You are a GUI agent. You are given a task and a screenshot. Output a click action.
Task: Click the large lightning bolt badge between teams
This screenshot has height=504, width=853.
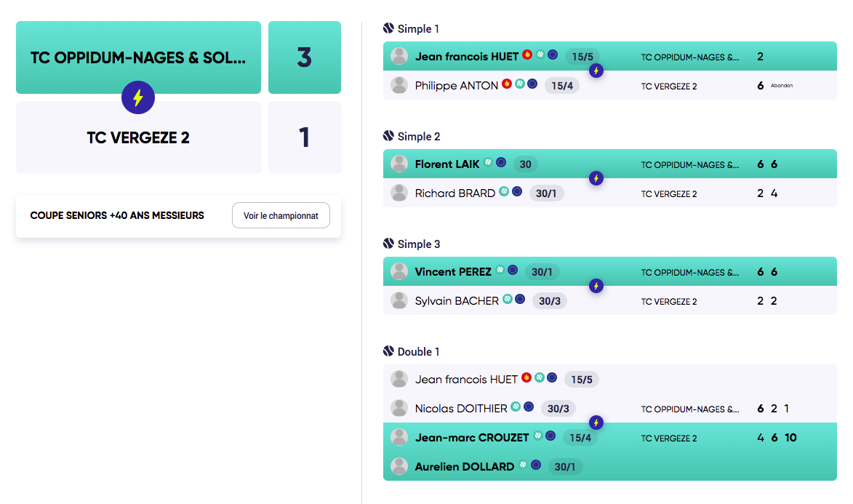click(138, 97)
